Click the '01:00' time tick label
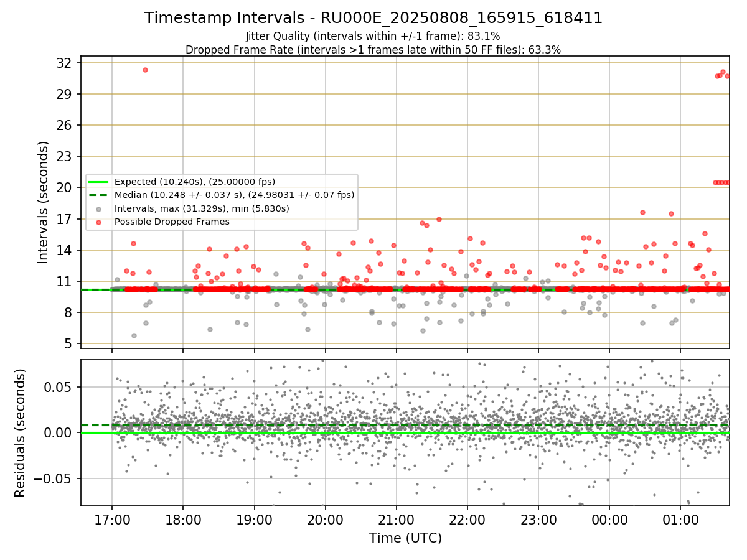Viewport: 747px width, 560px height. (x=680, y=519)
